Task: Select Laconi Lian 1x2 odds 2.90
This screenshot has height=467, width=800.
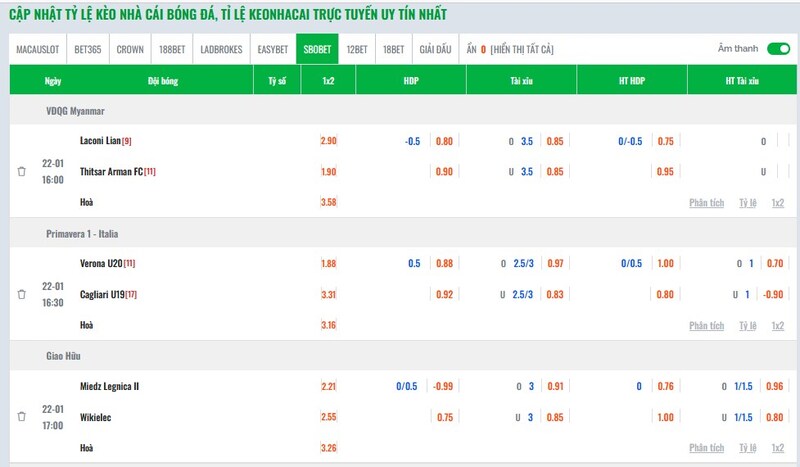Action: point(329,141)
